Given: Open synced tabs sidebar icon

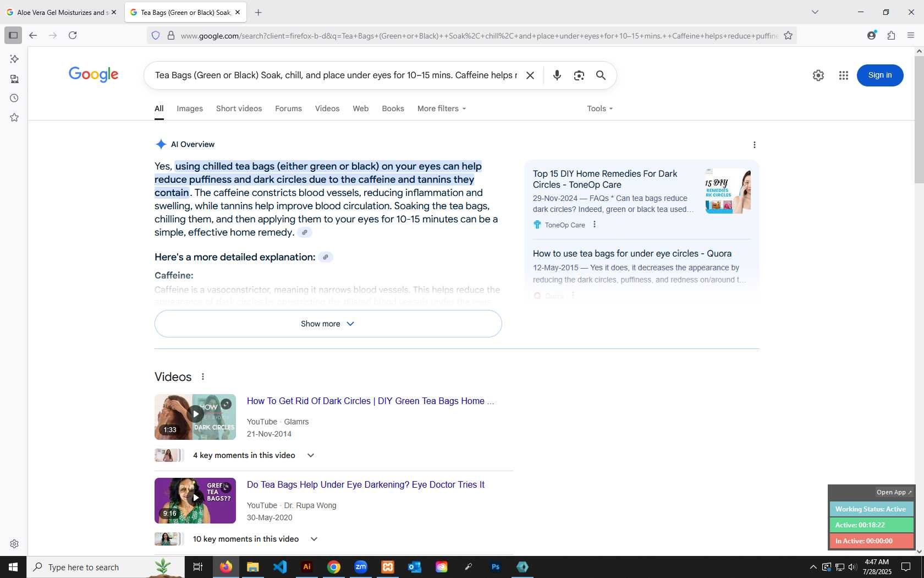Looking at the screenshot, I should (14, 79).
